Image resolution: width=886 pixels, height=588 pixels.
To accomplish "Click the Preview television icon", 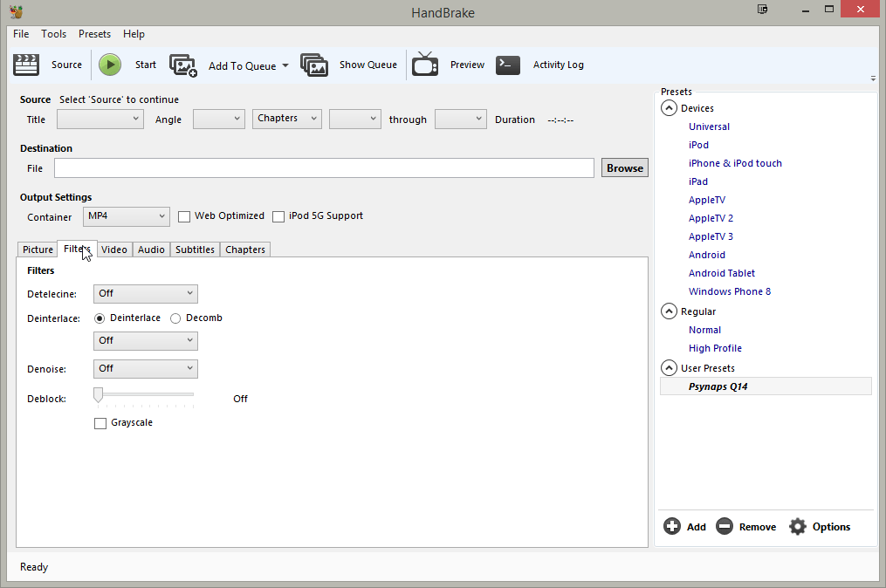I will (x=425, y=64).
